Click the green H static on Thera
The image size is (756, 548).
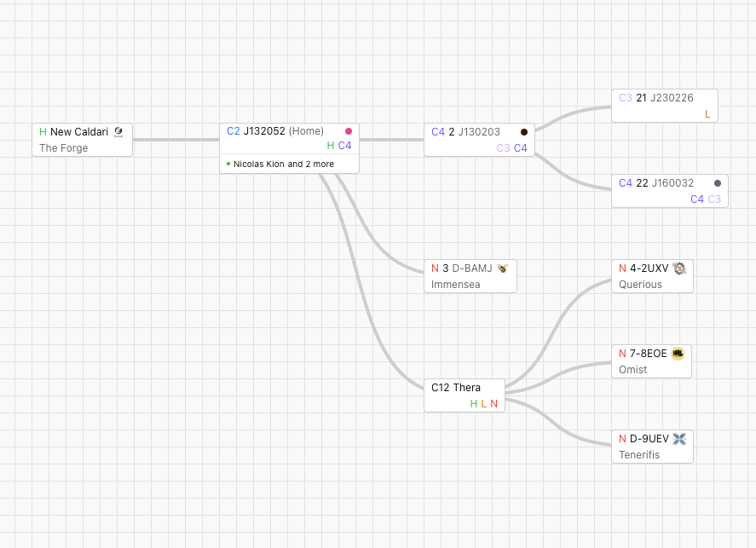click(x=474, y=404)
